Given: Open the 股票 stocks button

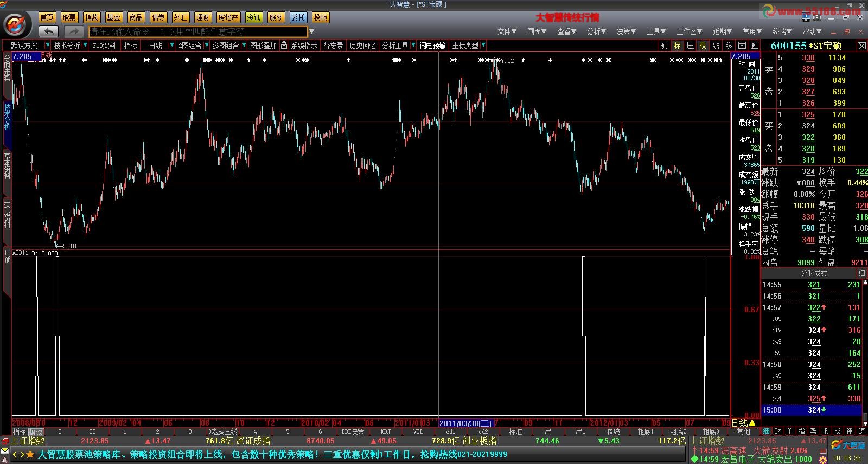Looking at the screenshot, I should point(69,17).
